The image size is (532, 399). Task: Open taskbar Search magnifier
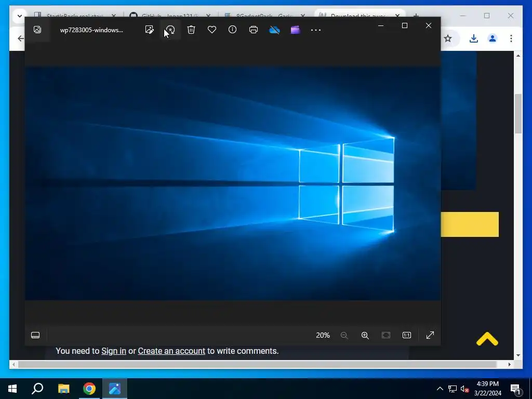point(37,389)
